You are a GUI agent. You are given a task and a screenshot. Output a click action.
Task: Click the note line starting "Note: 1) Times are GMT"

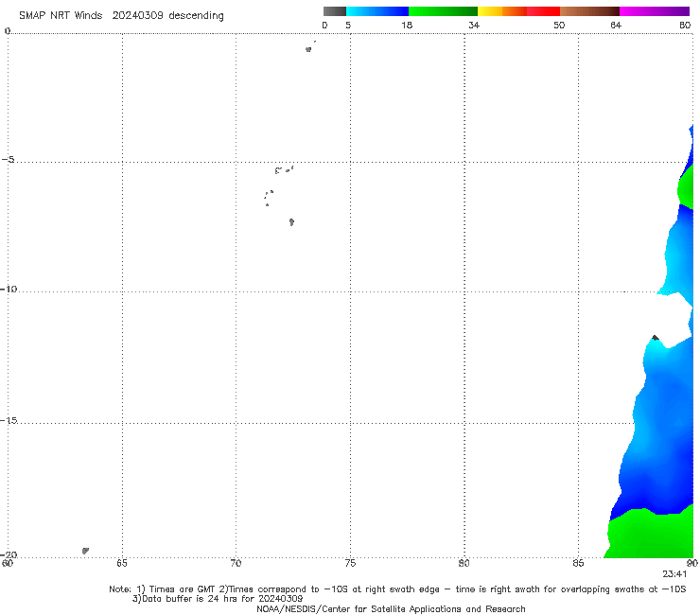(x=397, y=589)
